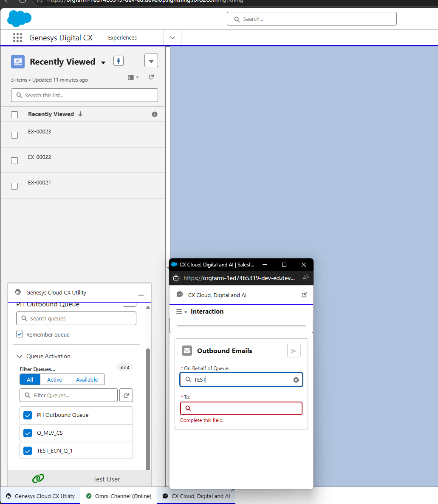Click the magnifier icon in the global search box
The image size is (438, 504).
(237, 19)
